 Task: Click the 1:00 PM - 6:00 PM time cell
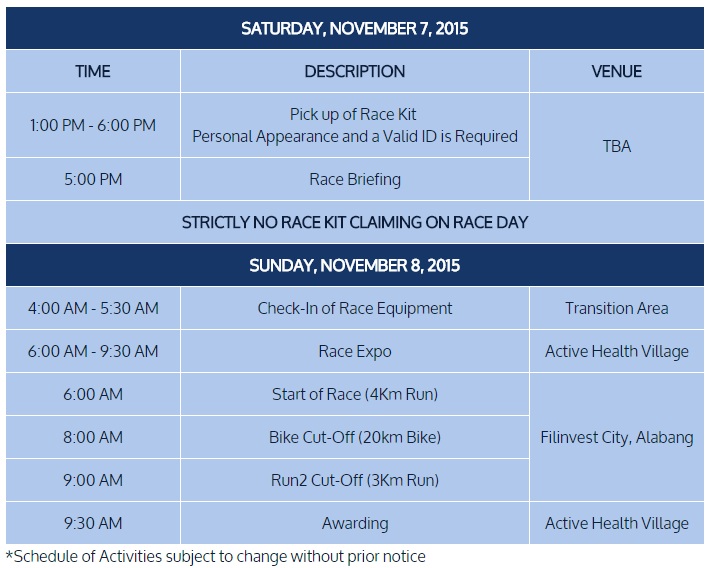coord(93,125)
